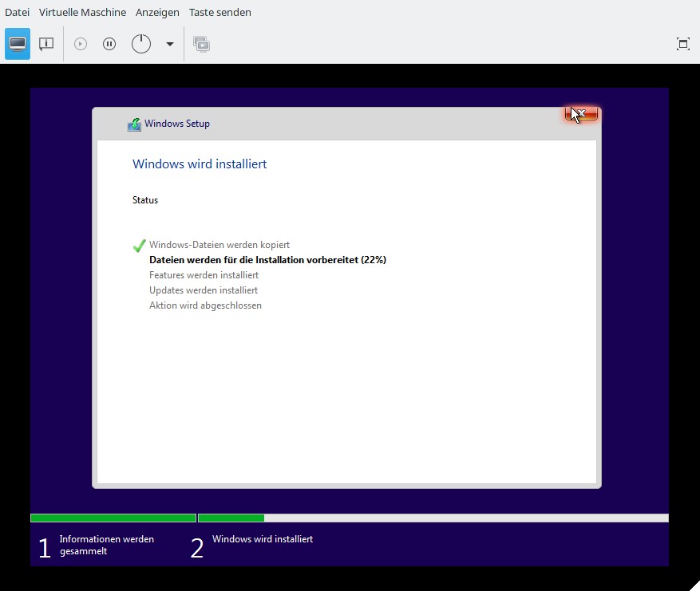Show the graphical console view
The width and height of the screenshot is (700, 591).
(x=18, y=44)
